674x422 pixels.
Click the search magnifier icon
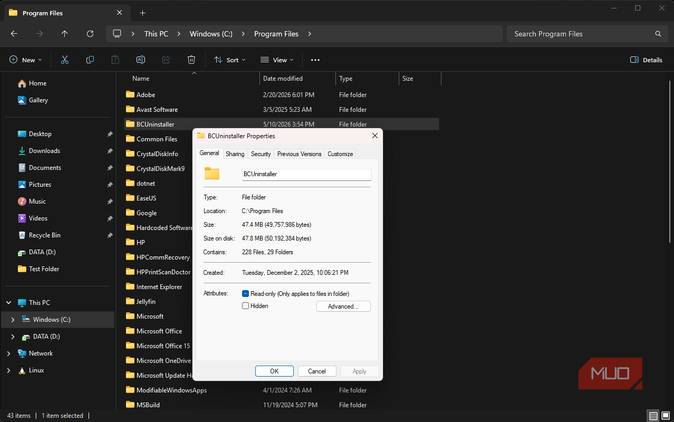(x=658, y=34)
